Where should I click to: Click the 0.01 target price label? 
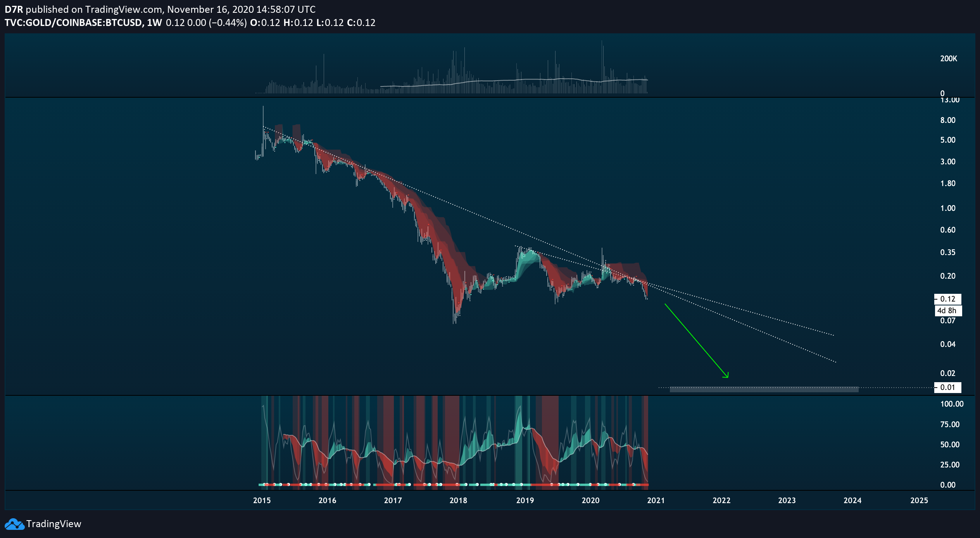[x=948, y=387]
